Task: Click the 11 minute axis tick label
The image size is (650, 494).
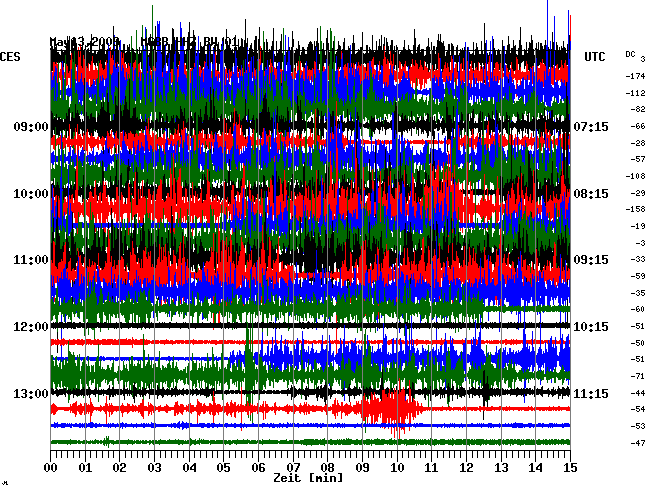Action: (432, 468)
